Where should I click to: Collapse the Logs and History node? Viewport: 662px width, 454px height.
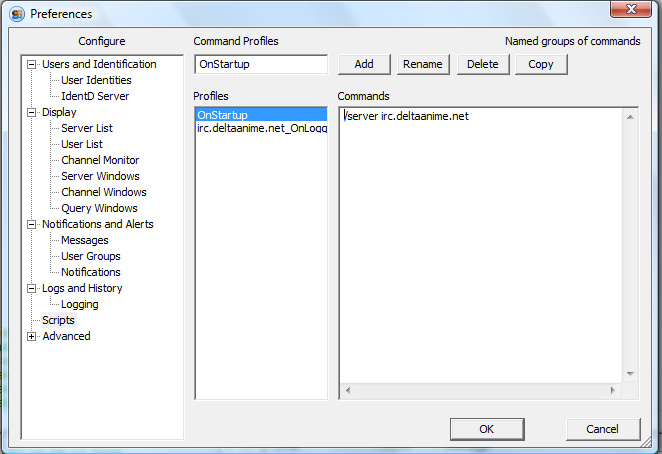pos(31,289)
